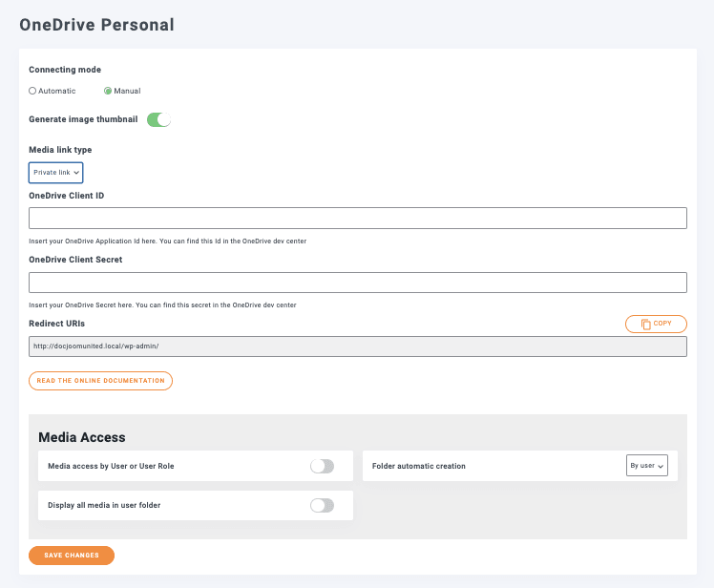Click the Connecting mode label
This screenshot has width=714, height=588.
pos(65,70)
